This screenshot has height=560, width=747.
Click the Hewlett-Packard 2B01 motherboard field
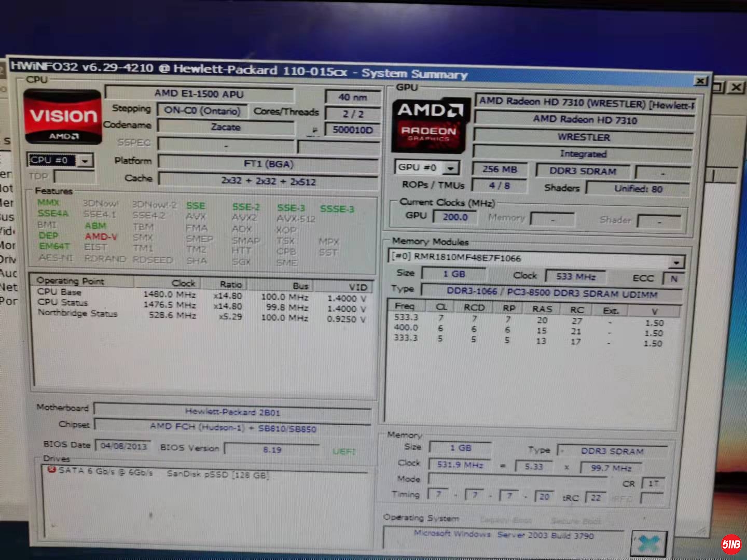232,412
